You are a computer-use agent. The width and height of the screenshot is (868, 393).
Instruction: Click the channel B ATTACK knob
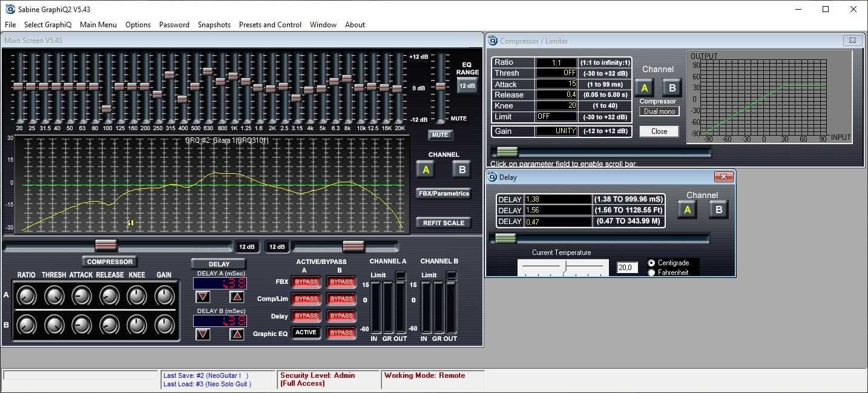click(x=81, y=325)
